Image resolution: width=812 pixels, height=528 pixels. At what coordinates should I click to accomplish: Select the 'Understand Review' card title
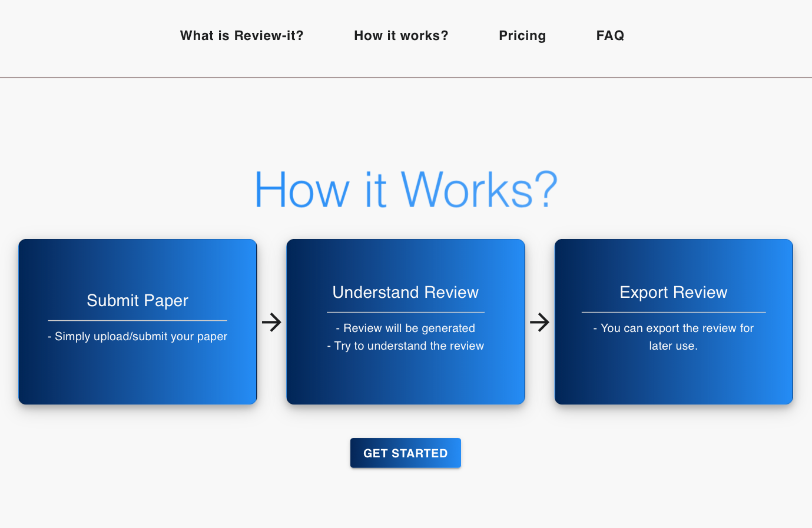tap(405, 293)
